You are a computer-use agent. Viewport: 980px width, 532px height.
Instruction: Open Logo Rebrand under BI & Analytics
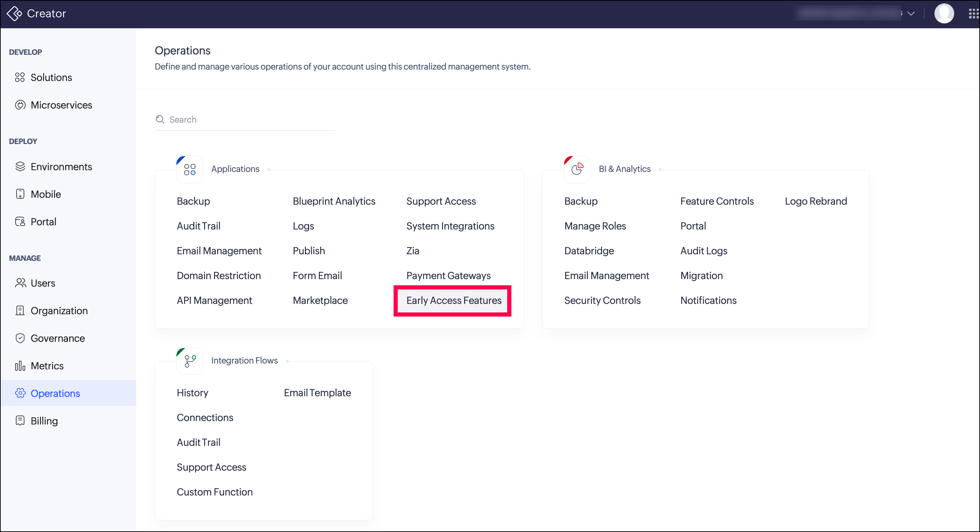coord(816,201)
